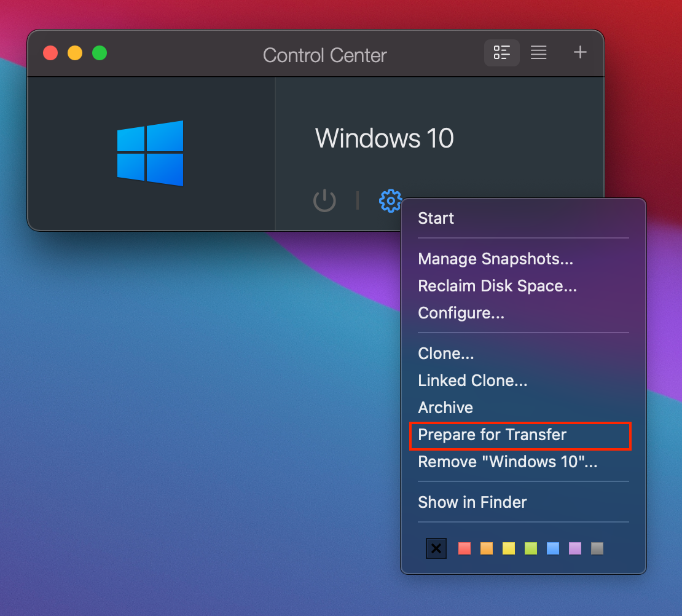Apply the blue color tag
682x616 pixels.
[553, 548]
